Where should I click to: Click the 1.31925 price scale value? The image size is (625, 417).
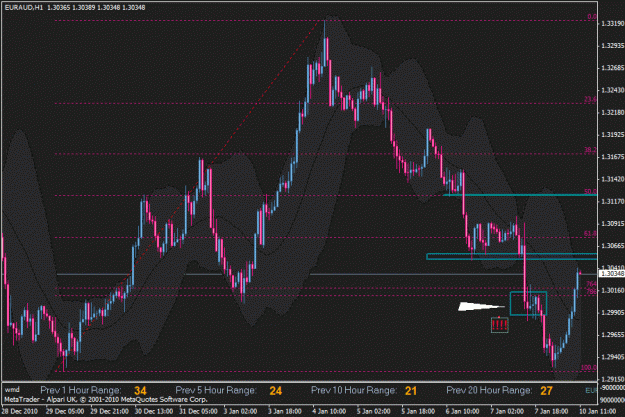tap(613, 135)
